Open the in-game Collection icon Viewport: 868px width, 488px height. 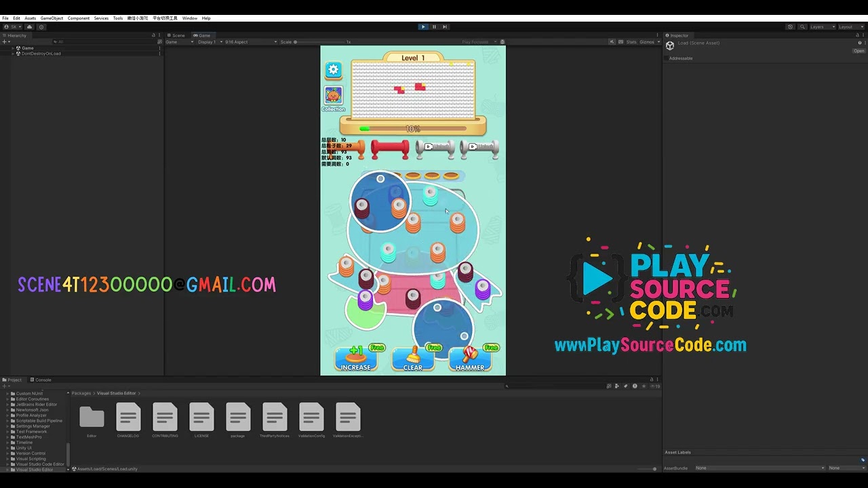click(333, 99)
